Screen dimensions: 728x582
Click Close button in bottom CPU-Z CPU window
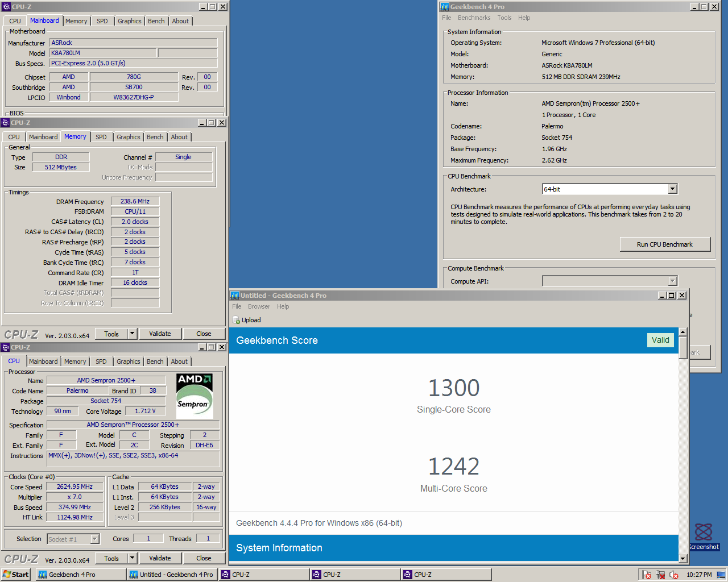[204, 558]
